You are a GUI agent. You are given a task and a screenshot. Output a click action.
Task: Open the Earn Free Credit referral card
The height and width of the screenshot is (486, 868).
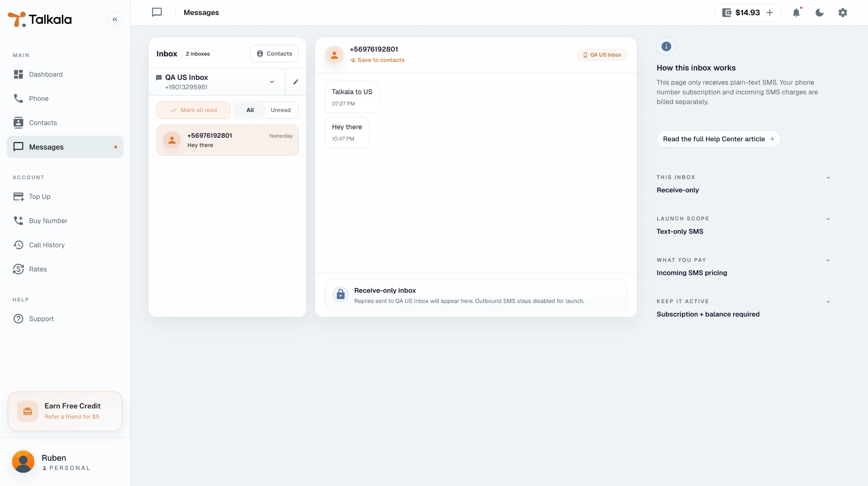(x=65, y=411)
